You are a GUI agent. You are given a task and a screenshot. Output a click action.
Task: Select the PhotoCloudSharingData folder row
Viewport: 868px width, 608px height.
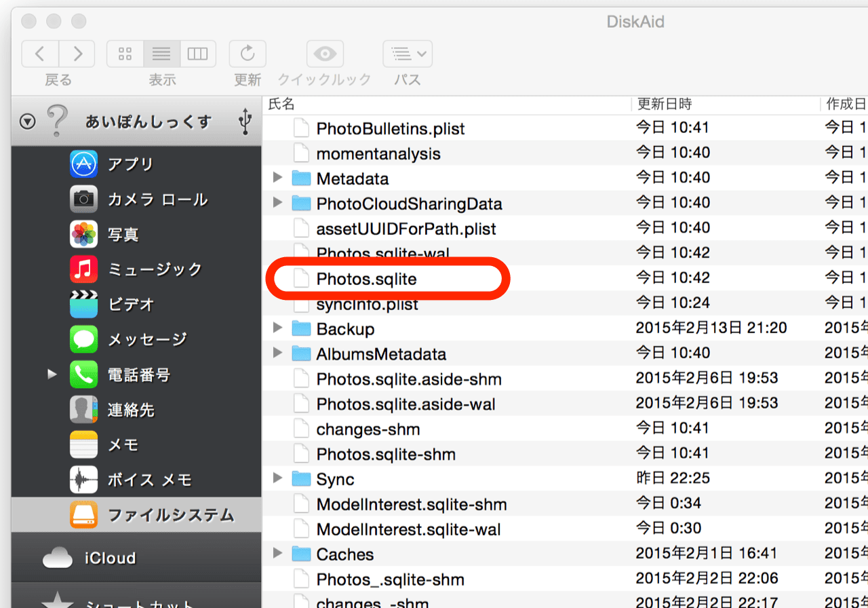566,204
